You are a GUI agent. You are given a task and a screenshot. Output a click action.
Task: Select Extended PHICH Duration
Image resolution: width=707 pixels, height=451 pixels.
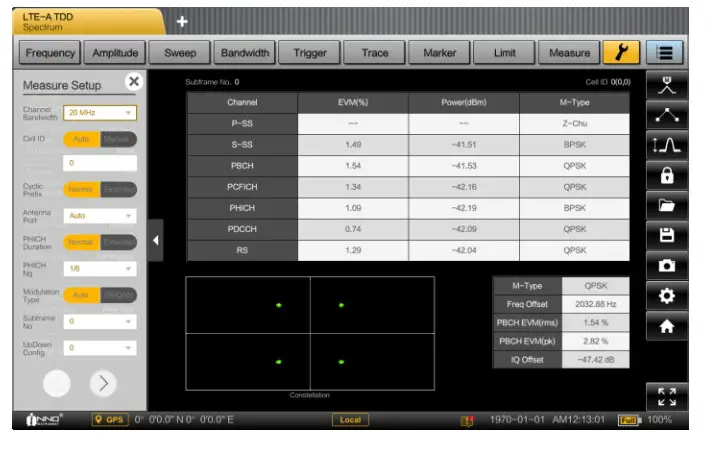118,242
